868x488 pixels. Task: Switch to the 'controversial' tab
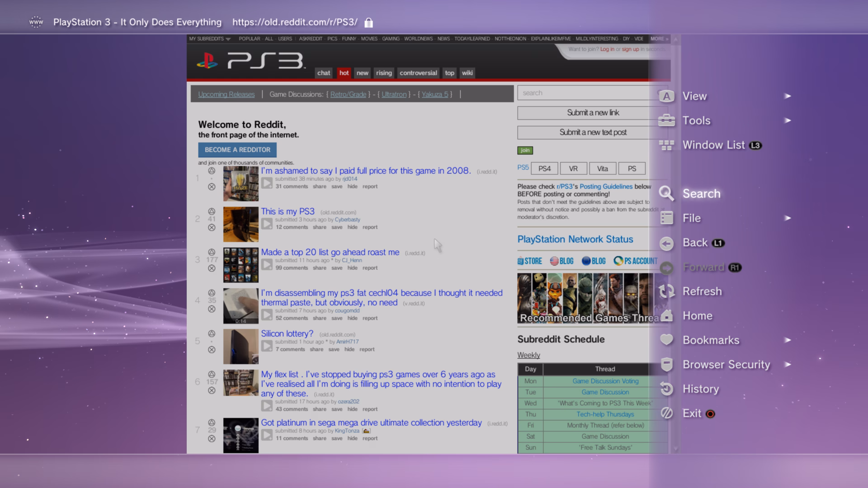418,73
